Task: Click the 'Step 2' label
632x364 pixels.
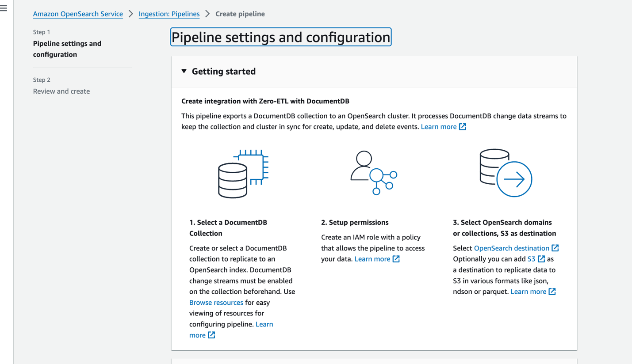Action: [42, 80]
